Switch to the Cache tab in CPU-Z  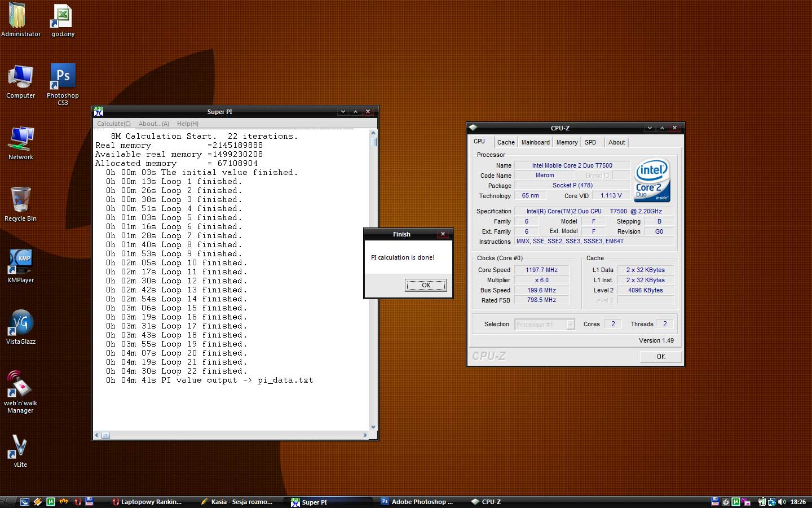pos(506,142)
